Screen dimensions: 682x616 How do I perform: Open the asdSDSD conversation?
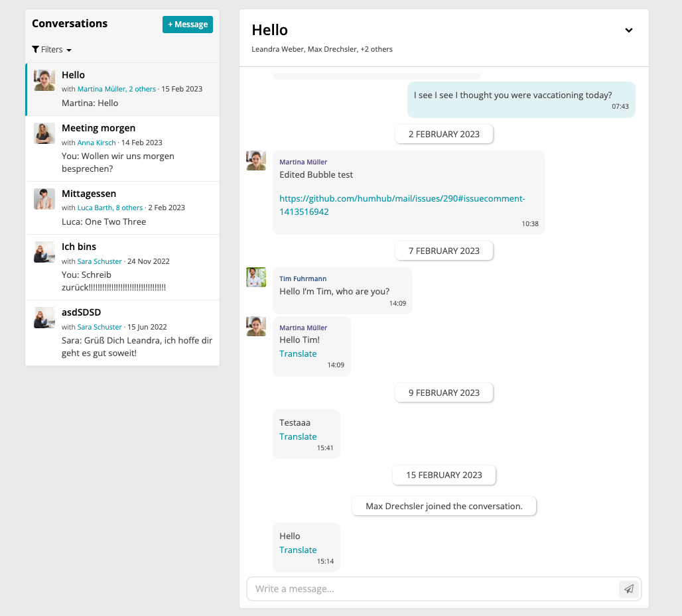[x=123, y=333]
